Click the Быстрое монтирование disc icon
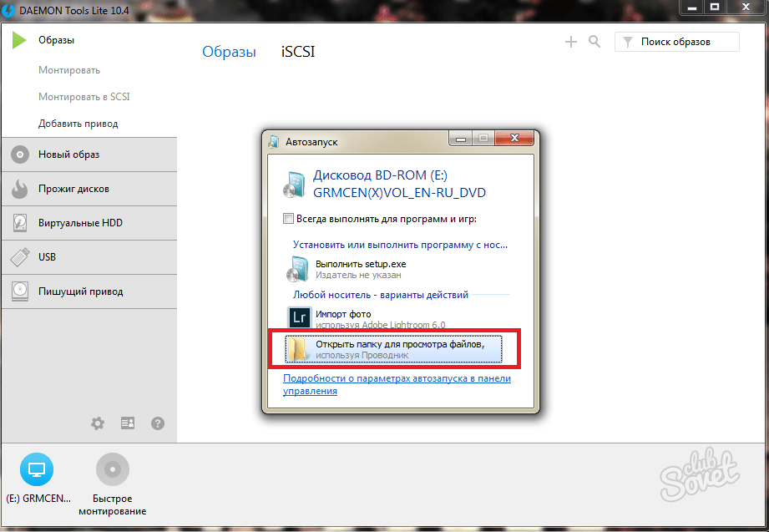 113,469
